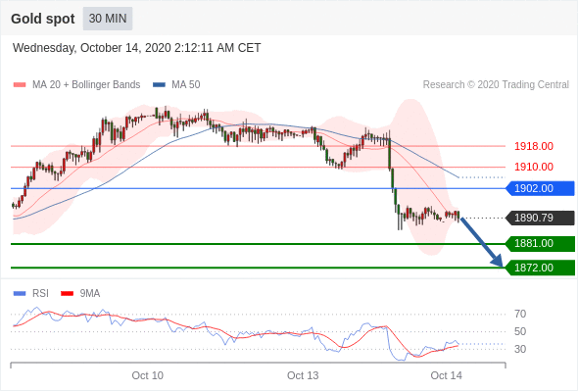Click the 'RSI' legend label
Screen dimensions: 578x392
tap(40, 294)
